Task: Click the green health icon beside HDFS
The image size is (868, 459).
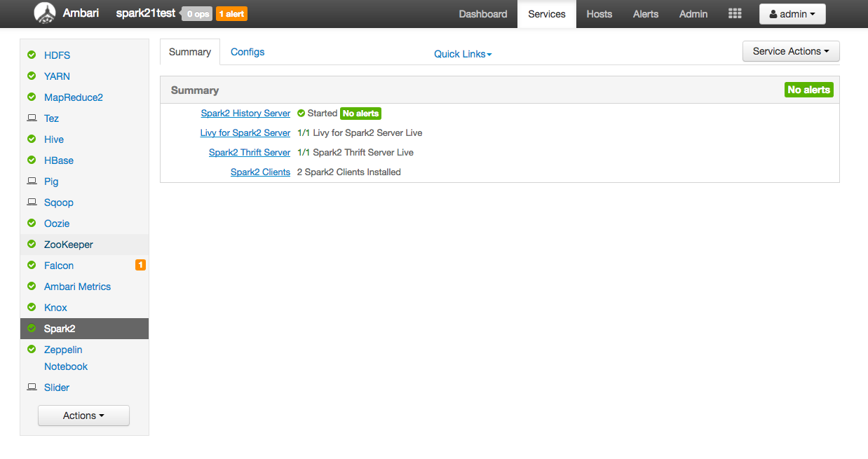Action: [x=31, y=55]
